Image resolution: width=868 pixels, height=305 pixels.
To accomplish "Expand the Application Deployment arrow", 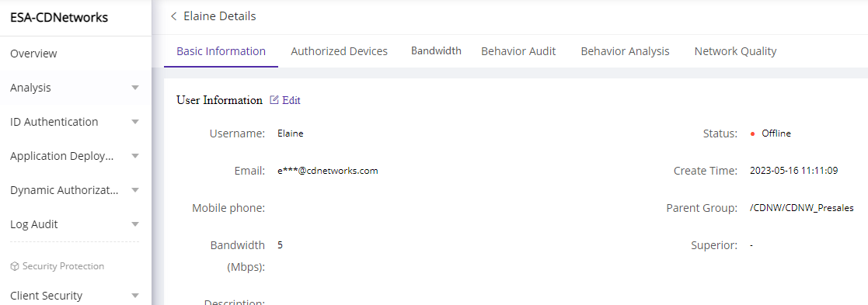I will point(135,156).
